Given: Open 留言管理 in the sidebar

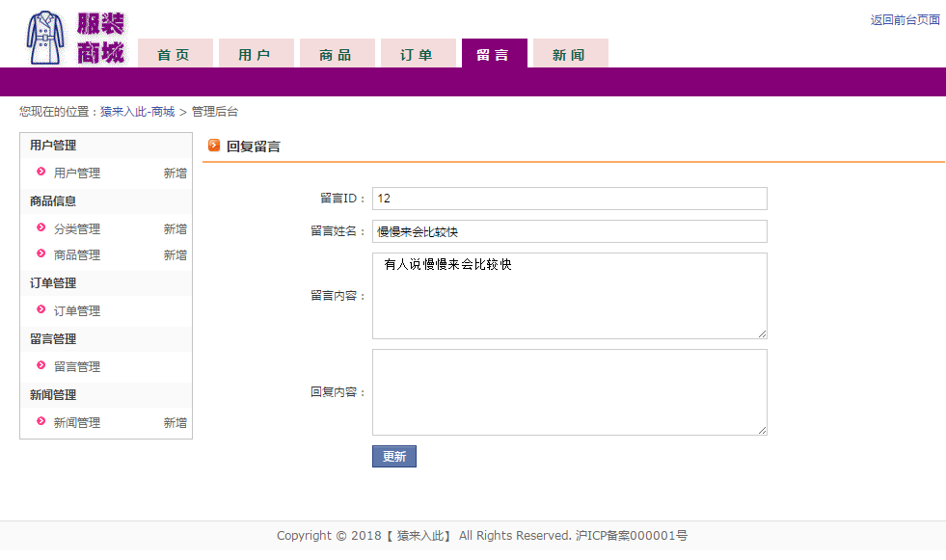Looking at the screenshot, I should [76, 366].
